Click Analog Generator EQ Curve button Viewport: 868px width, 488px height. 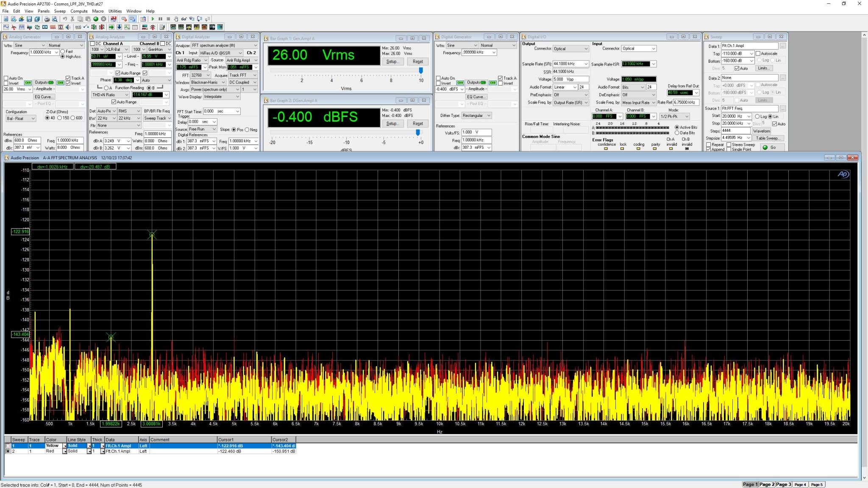coord(44,97)
